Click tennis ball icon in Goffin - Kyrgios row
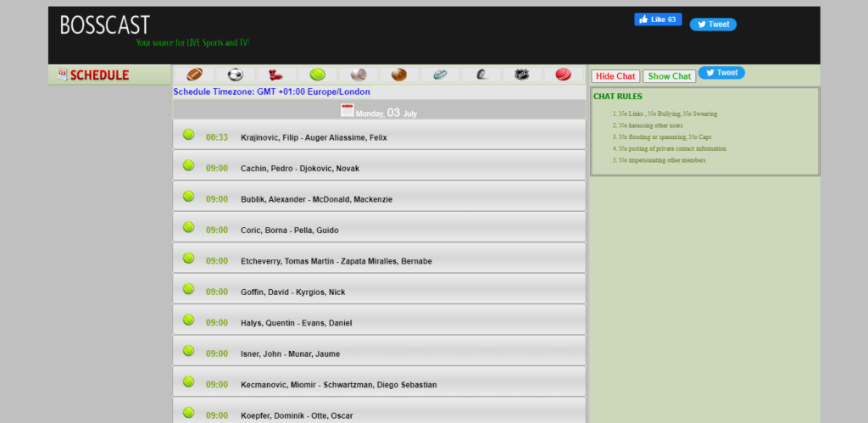 189,289
